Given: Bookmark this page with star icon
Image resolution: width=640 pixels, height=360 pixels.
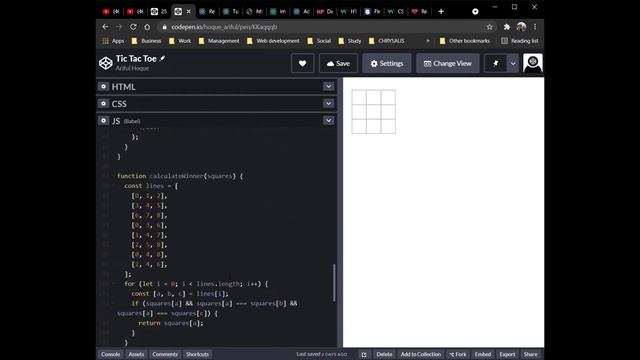Looking at the screenshot, I should 489,27.
